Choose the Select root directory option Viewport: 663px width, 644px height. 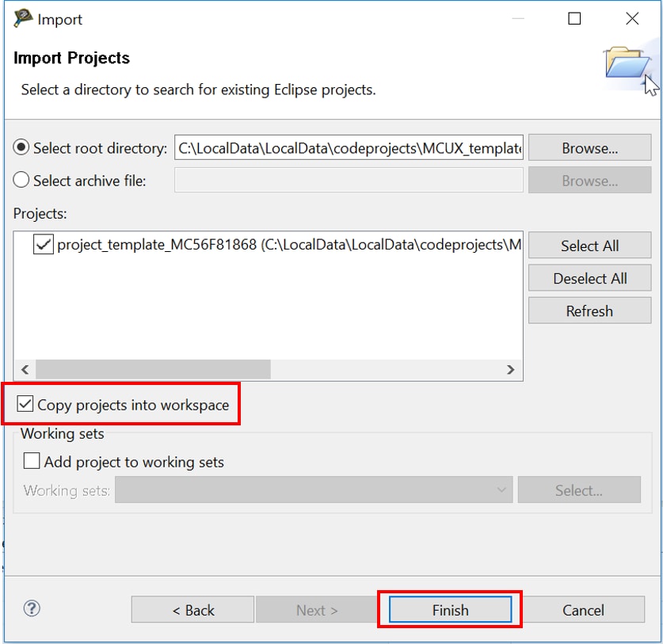click(x=22, y=148)
